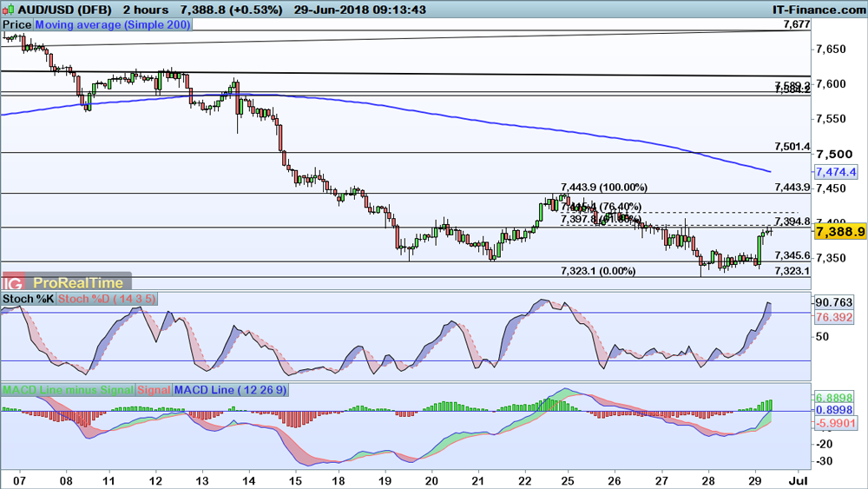
Task: Select the 7,501.4 horizontal level label
Action: (792, 147)
